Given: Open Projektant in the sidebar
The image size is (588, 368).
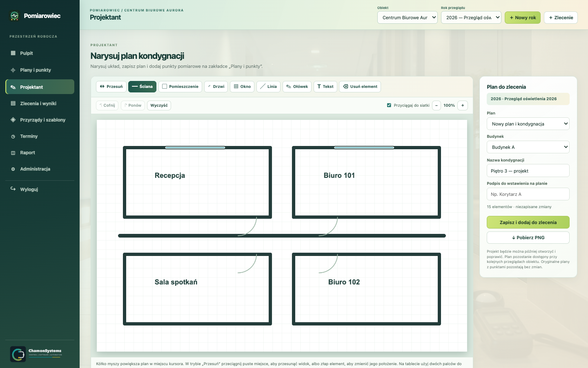Looking at the screenshot, I should (x=40, y=87).
